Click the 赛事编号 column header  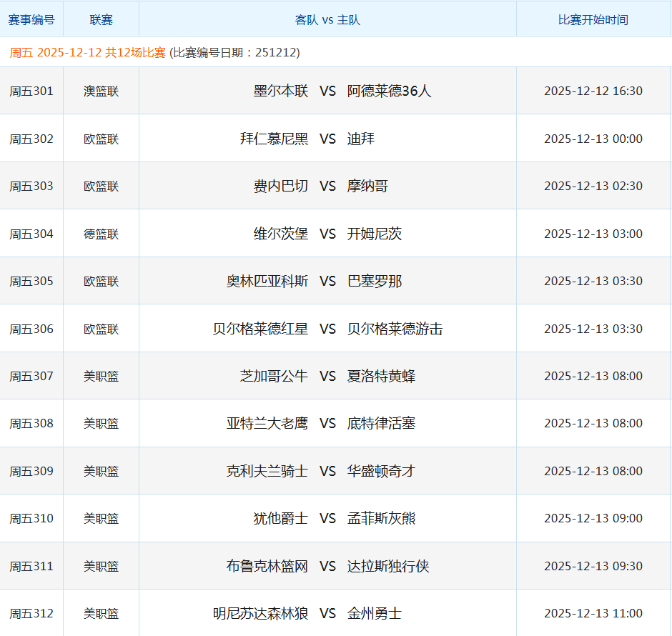[x=31, y=19]
